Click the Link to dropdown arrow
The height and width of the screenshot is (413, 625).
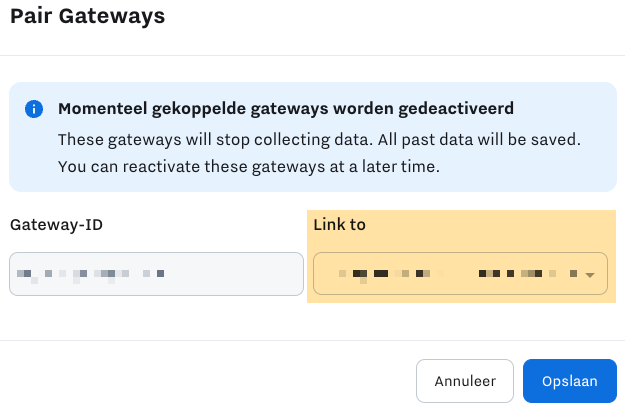(x=590, y=274)
